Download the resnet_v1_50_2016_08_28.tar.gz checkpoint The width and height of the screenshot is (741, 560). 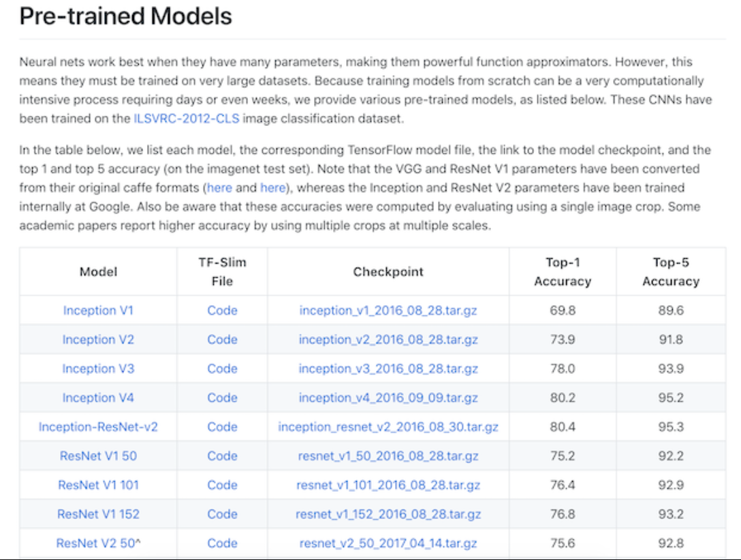pyautogui.click(x=388, y=456)
